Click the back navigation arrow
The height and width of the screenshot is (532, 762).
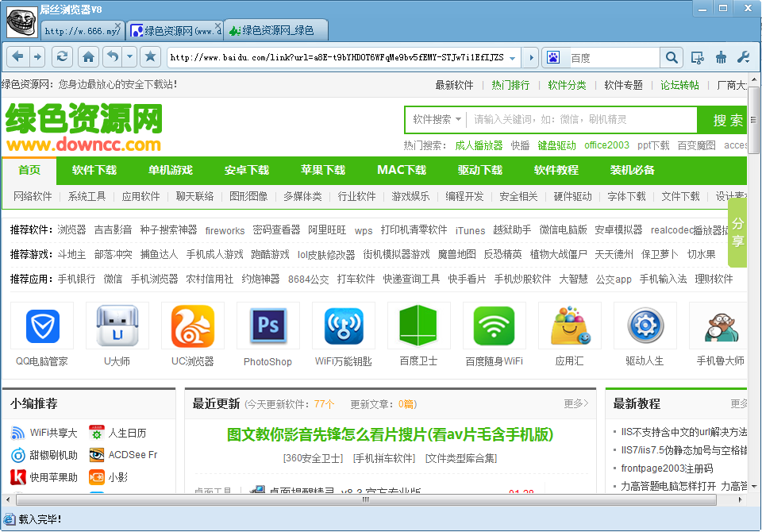[17, 57]
